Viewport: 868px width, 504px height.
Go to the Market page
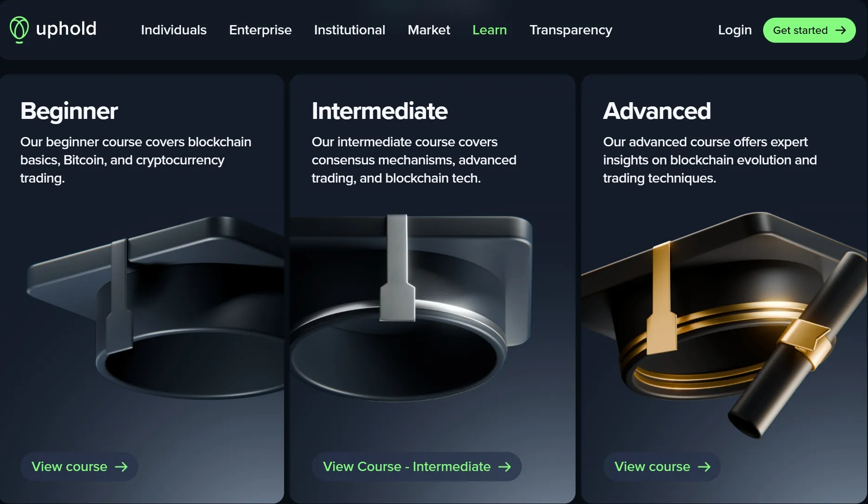click(429, 30)
